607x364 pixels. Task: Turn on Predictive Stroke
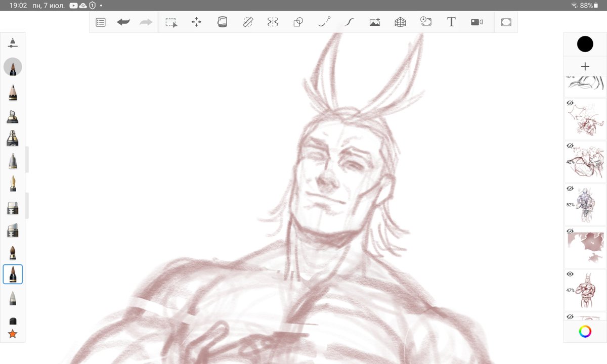(x=324, y=22)
